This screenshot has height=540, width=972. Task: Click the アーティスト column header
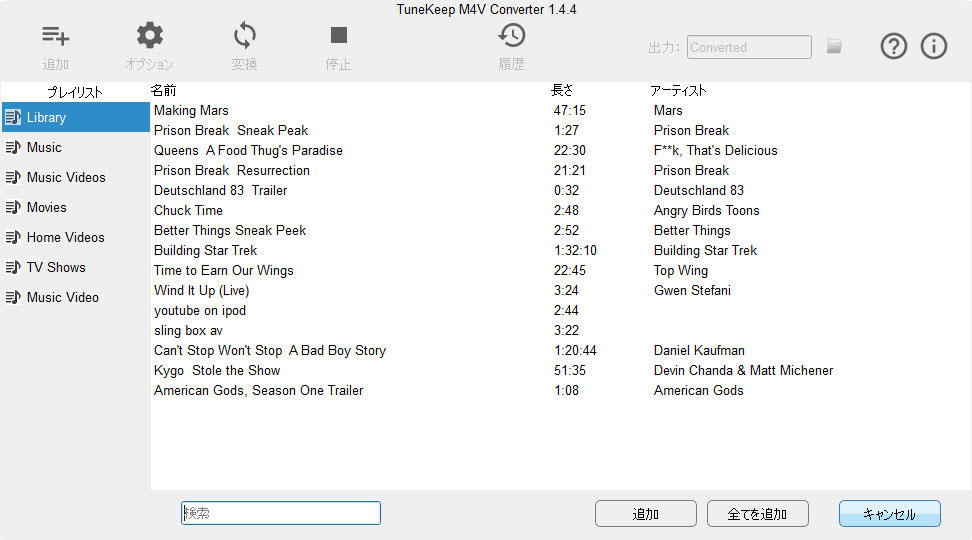(678, 91)
